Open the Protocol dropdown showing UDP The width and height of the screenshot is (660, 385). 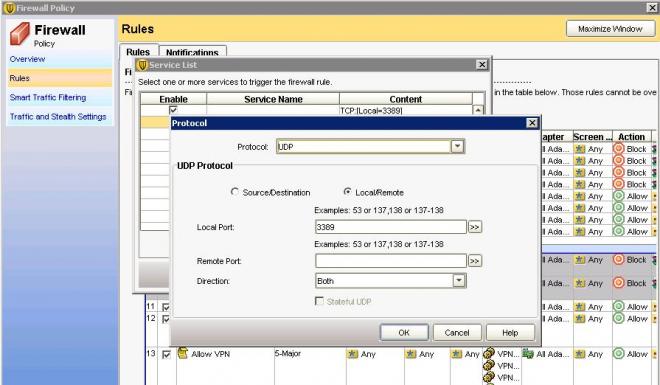pos(457,146)
